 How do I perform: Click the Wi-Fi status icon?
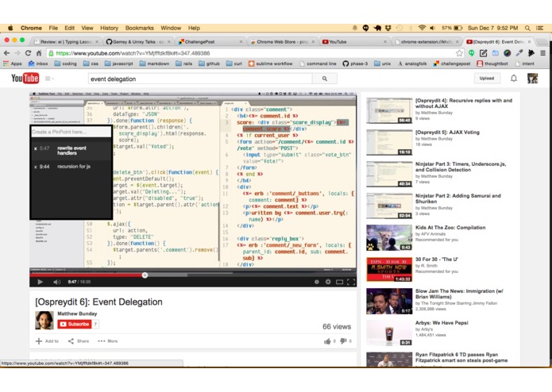tap(422, 28)
